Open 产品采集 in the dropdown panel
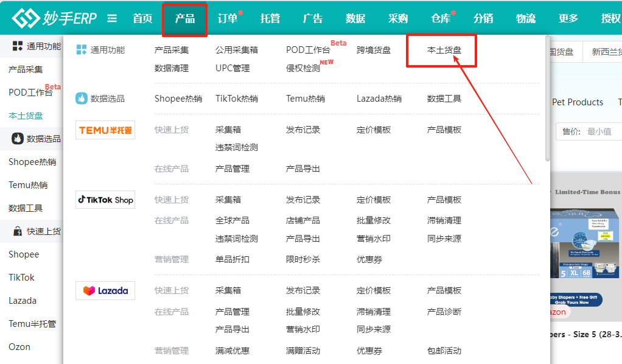 coord(172,50)
